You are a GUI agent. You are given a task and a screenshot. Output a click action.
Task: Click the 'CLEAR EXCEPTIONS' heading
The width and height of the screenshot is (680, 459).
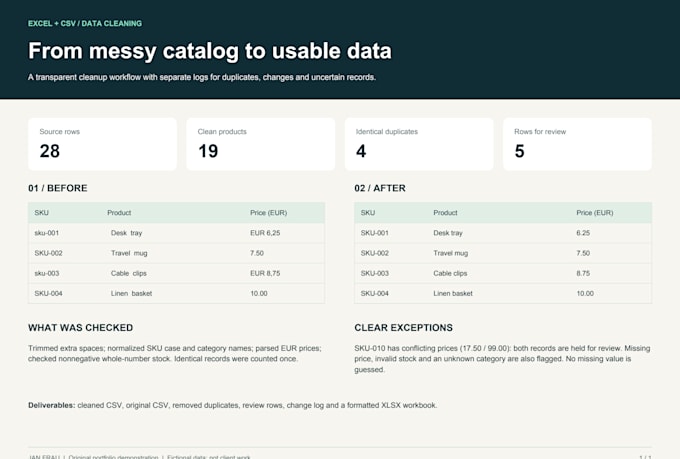[x=403, y=328]
